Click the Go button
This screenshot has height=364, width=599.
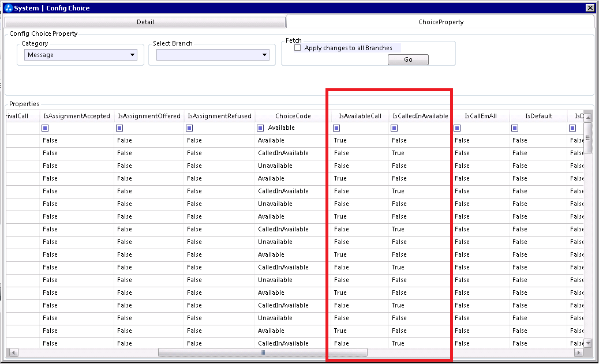[408, 59]
